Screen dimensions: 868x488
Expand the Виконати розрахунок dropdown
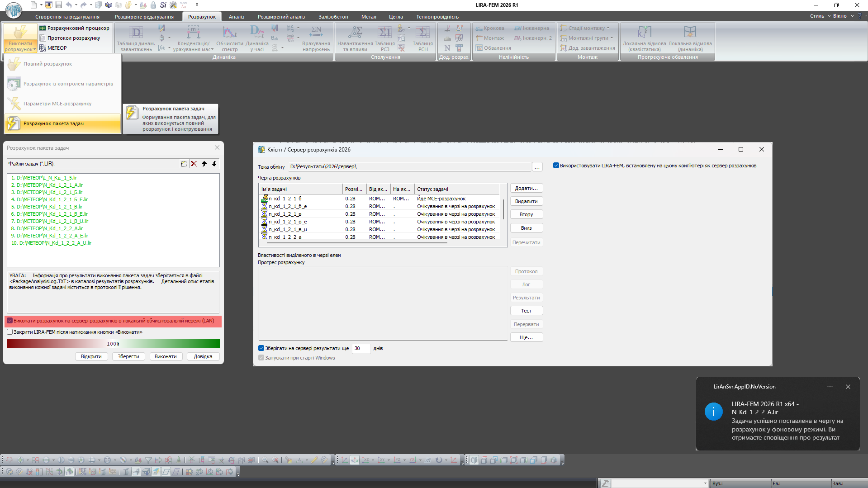click(20, 47)
